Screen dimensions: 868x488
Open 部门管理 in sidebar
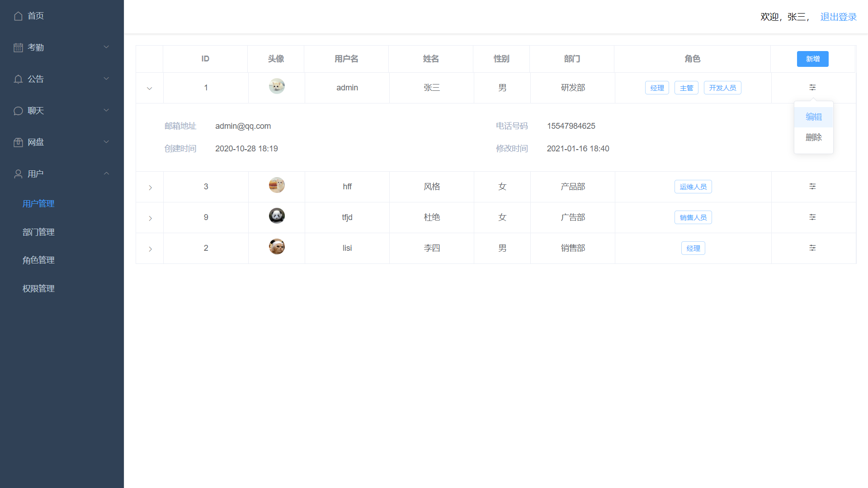[38, 232]
